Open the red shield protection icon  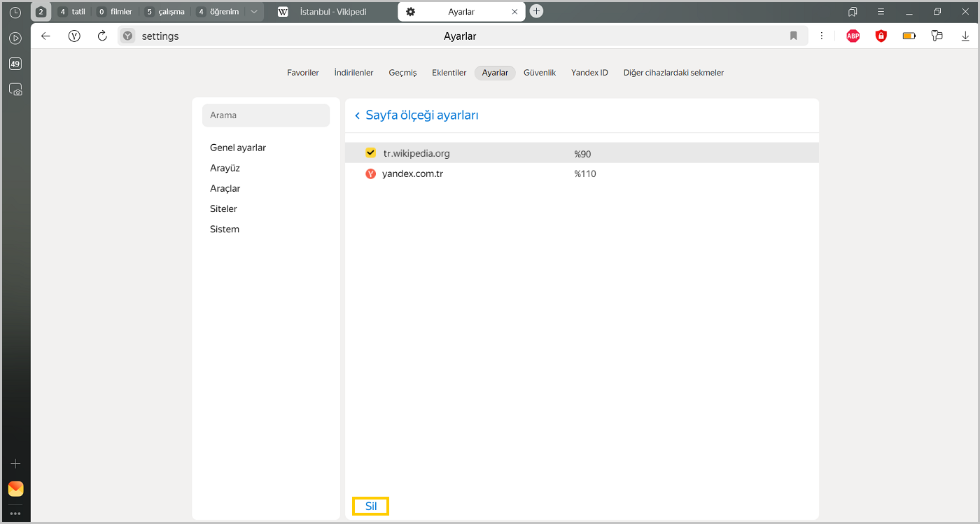[x=881, y=36]
